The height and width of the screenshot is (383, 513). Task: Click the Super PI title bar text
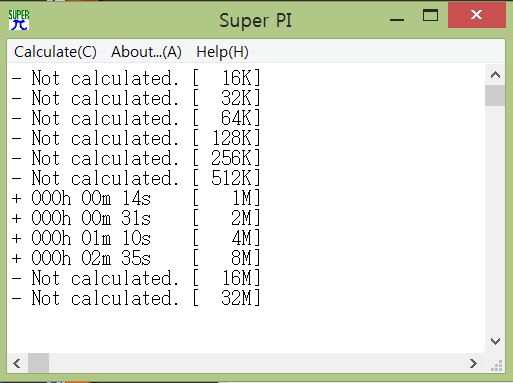[x=256, y=21]
